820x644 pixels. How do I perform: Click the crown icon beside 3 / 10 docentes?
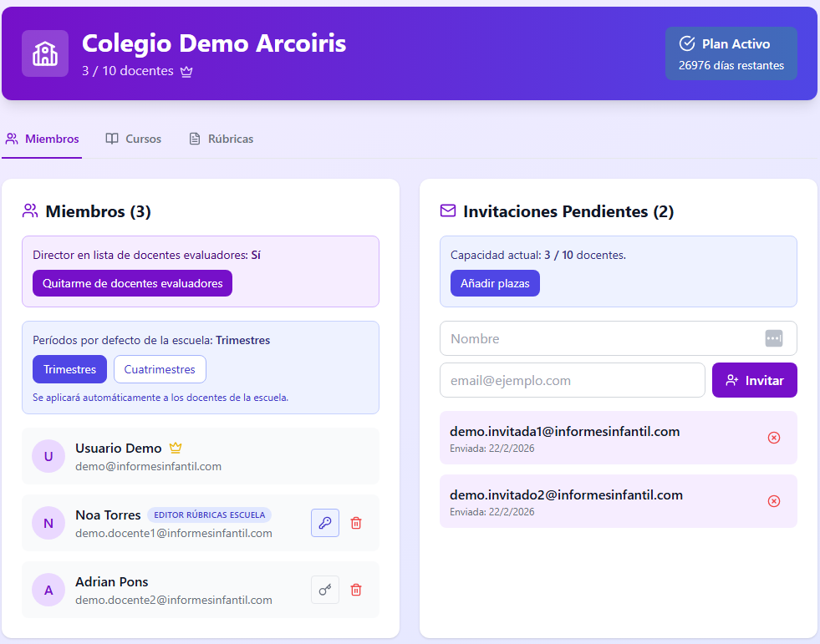click(186, 72)
